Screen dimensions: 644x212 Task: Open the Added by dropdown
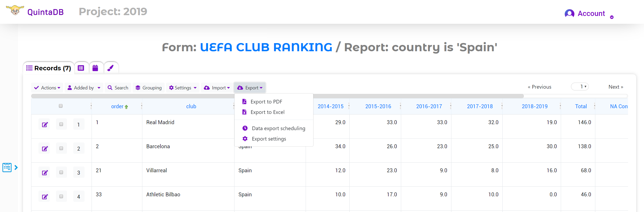point(84,88)
